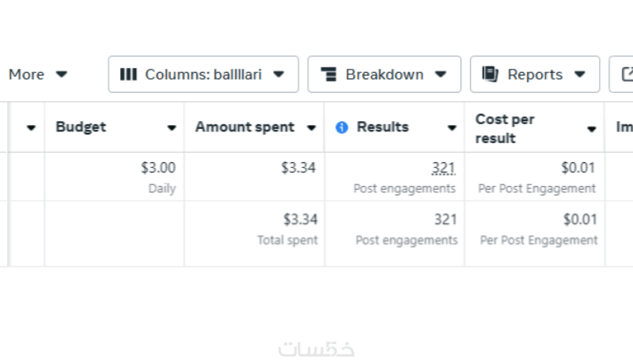Image resolution: width=633 pixels, height=364 pixels.
Task: Expand the Breakdown dropdown arrow
Action: coord(441,74)
